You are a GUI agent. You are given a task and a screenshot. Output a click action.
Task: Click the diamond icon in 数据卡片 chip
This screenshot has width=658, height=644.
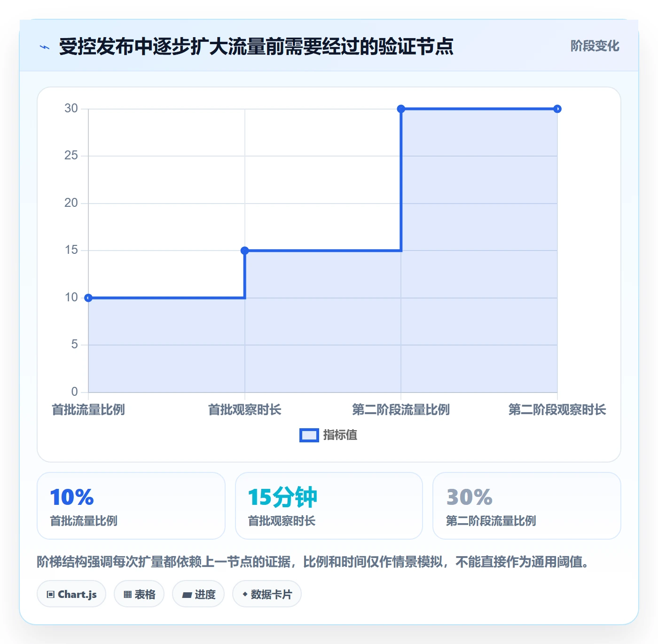(x=245, y=594)
